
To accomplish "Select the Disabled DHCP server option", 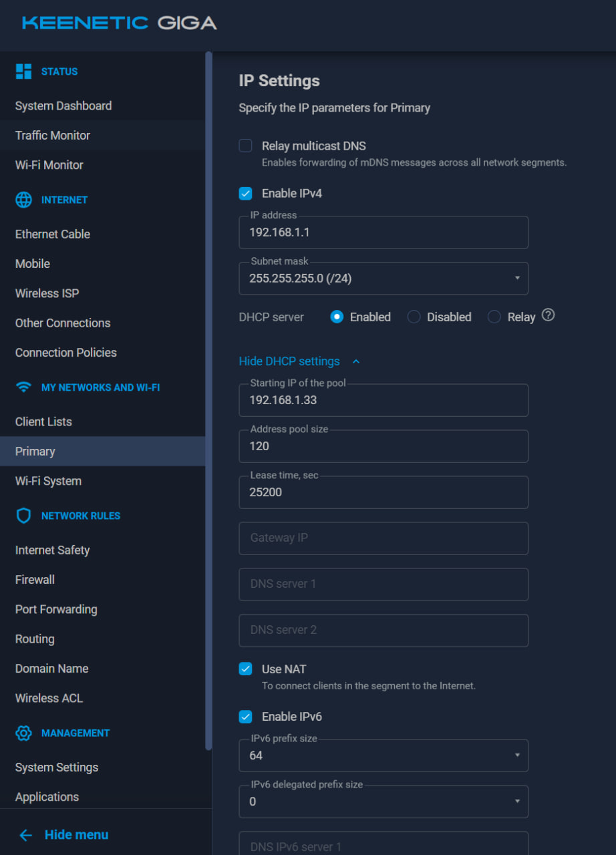I will (414, 317).
